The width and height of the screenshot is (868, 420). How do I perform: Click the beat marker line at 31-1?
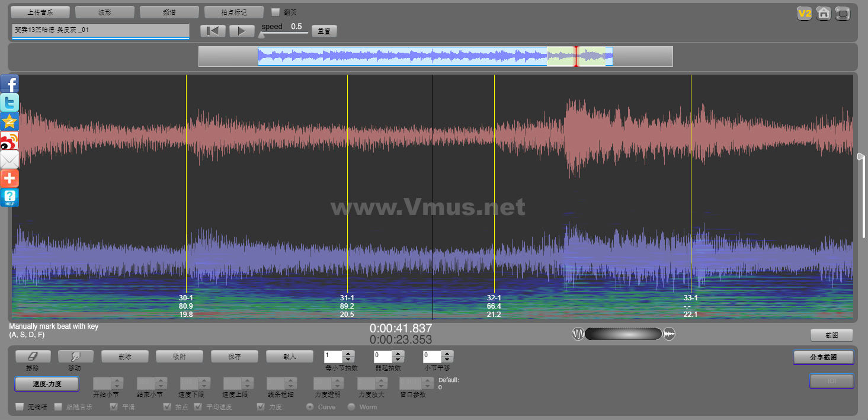(x=347, y=184)
